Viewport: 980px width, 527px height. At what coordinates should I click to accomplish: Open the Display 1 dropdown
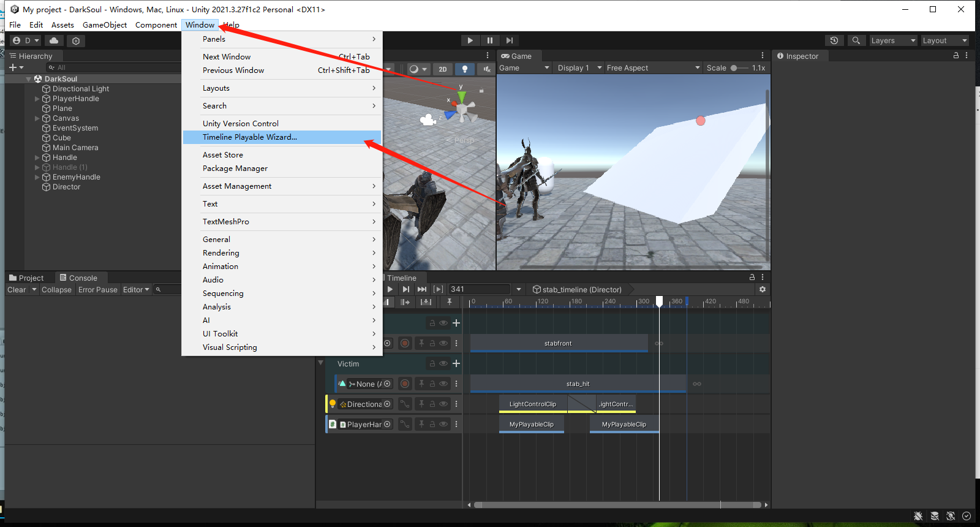579,68
